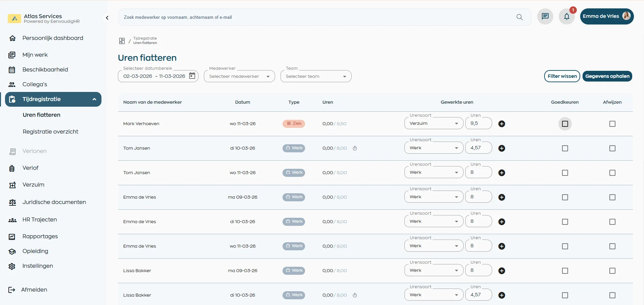Viewport: 644px width, 305px height.
Task: Open the Urensoort dropdown showing Verzuim
Action: click(x=433, y=123)
